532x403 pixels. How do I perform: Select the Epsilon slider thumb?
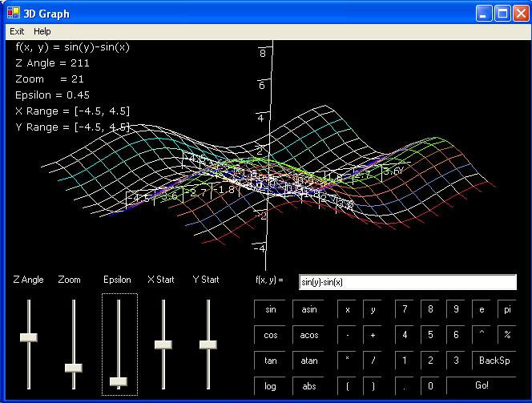click(x=119, y=381)
